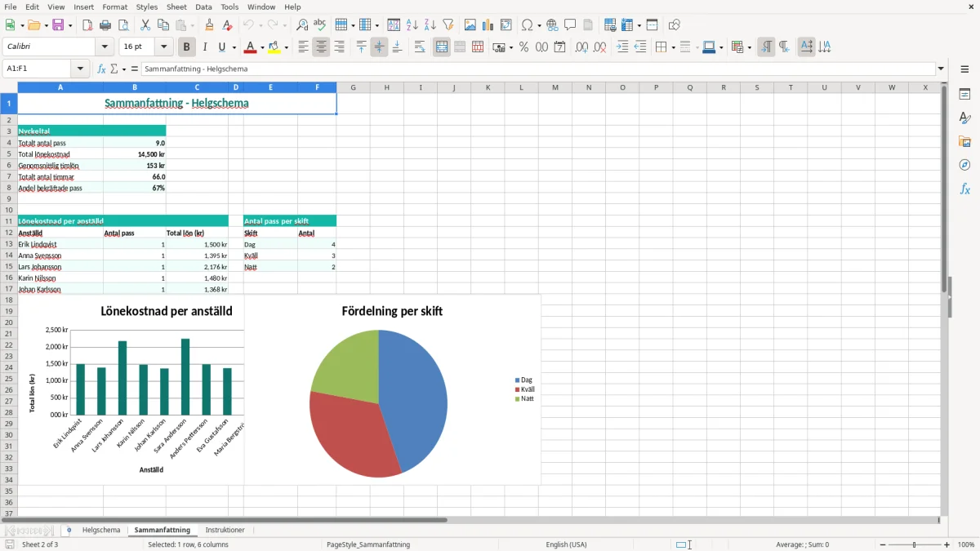Toggle Align Left

[x=303, y=47]
